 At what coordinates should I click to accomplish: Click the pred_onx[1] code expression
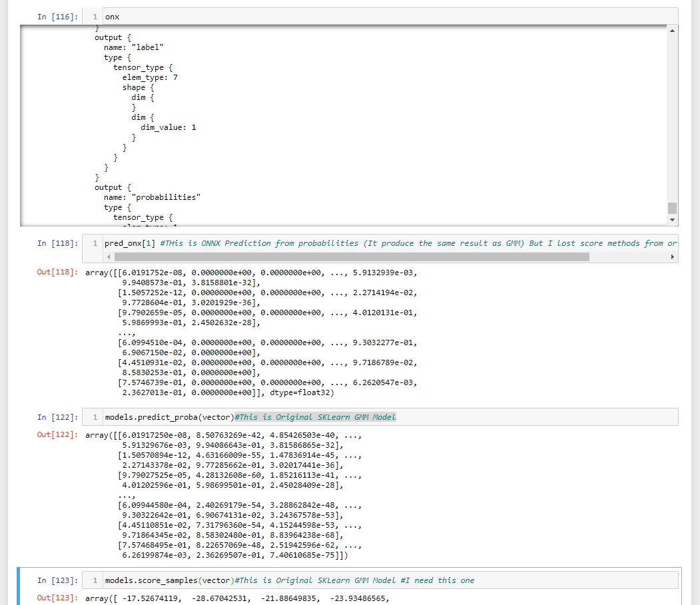(x=131, y=243)
